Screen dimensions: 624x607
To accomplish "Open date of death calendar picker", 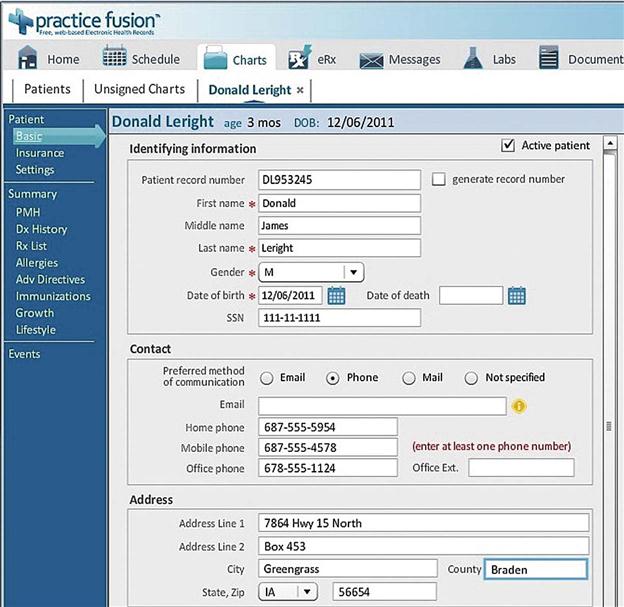I will (516, 295).
